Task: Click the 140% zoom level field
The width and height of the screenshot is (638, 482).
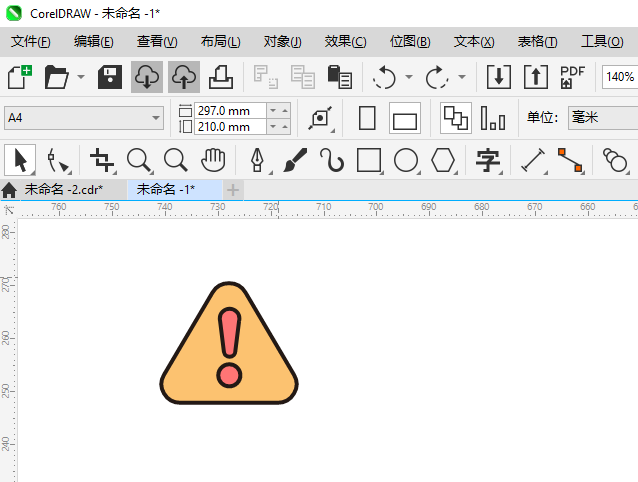Action: (x=620, y=77)
